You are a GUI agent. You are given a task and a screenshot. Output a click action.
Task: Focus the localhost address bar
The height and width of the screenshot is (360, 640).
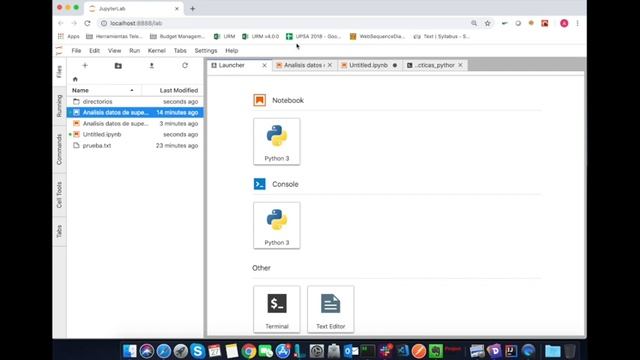(x=282, y=23)
